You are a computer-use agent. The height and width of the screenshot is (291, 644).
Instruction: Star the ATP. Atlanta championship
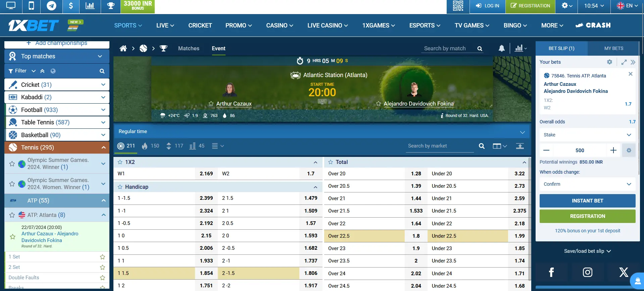click(12, 215)
